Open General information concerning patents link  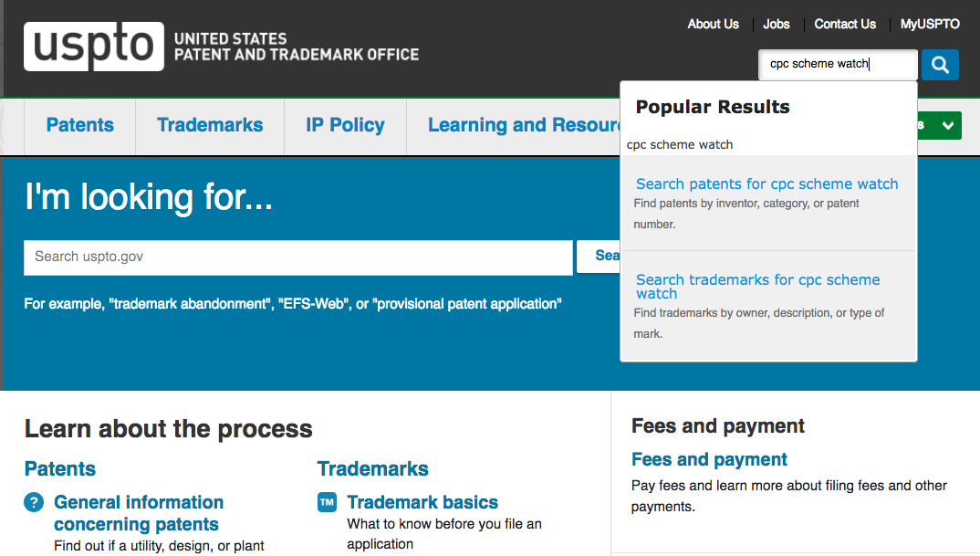tap(138, 513)
